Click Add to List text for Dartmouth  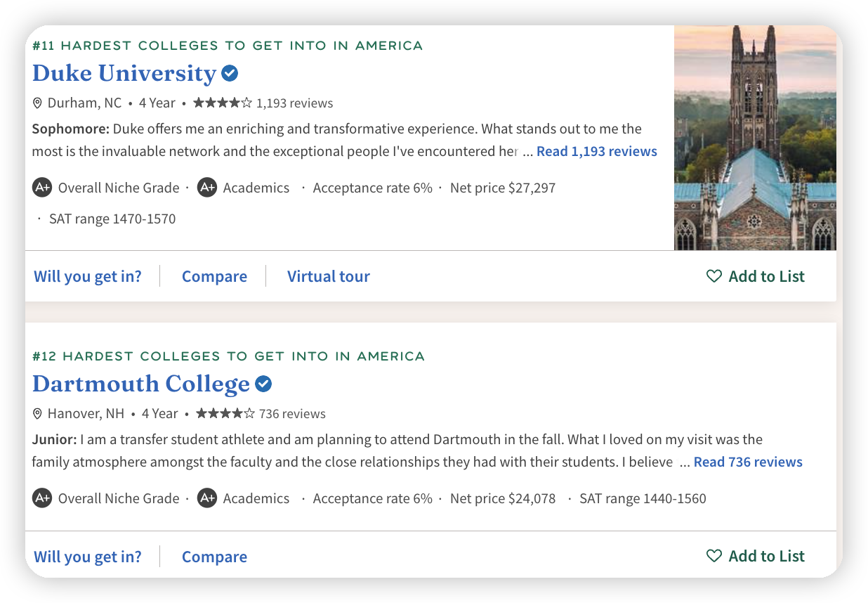pyautogui.click(x=767, y=556)
